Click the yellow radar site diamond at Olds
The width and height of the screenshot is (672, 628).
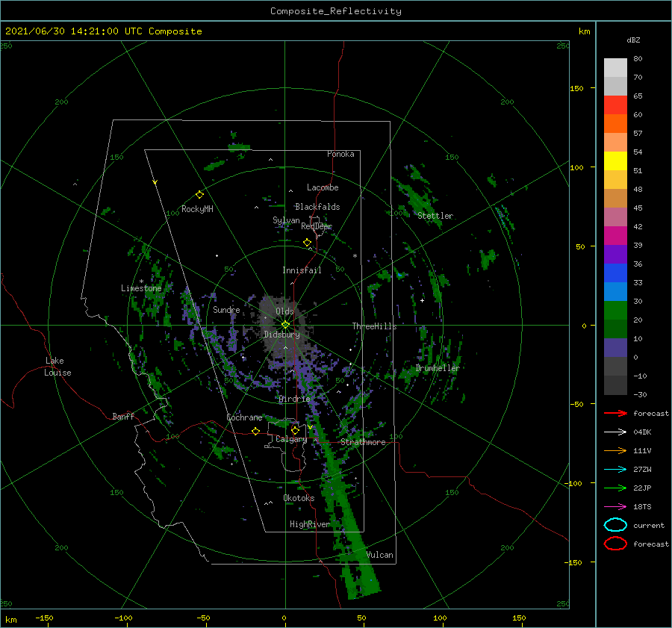285,325
